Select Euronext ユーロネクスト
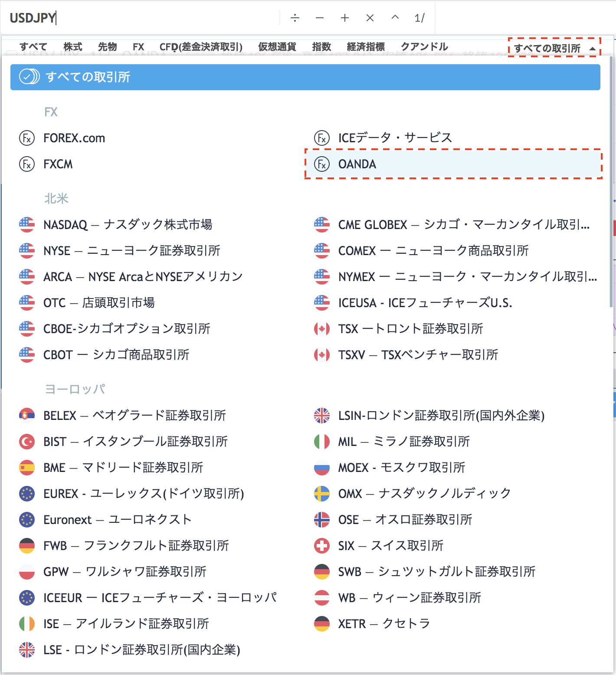 (x=158, y=520)
